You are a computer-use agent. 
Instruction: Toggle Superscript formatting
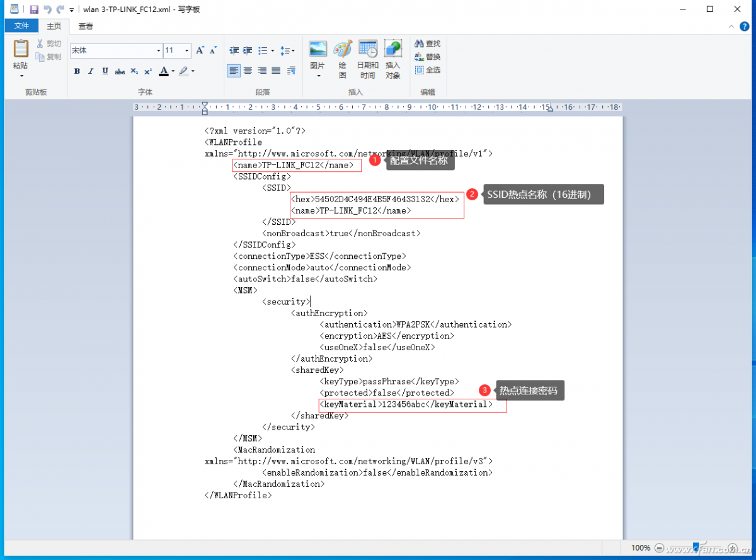click(x=148, y=71)
